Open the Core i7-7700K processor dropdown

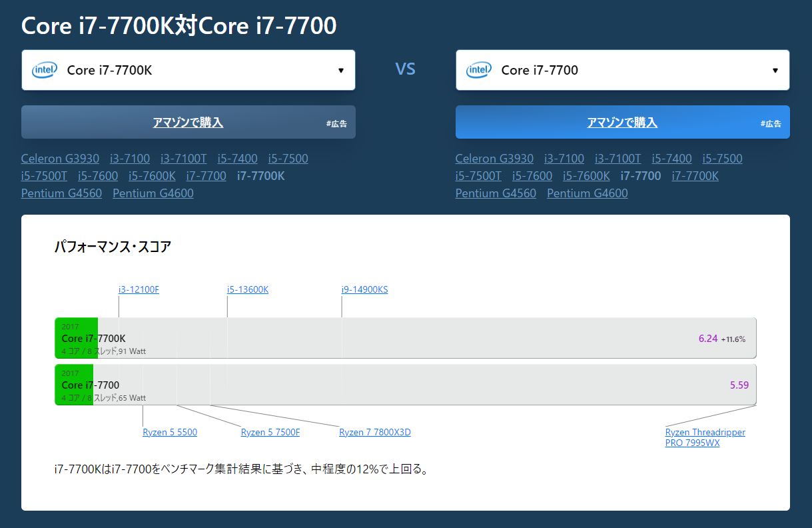point(189,70)
